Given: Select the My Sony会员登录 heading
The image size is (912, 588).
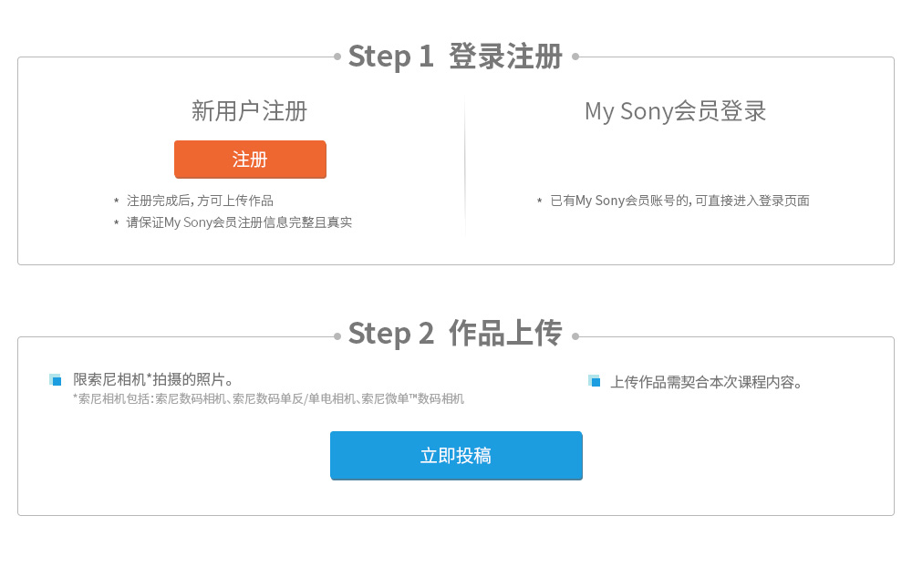Looking at the screenshot, I should [675, 111].
